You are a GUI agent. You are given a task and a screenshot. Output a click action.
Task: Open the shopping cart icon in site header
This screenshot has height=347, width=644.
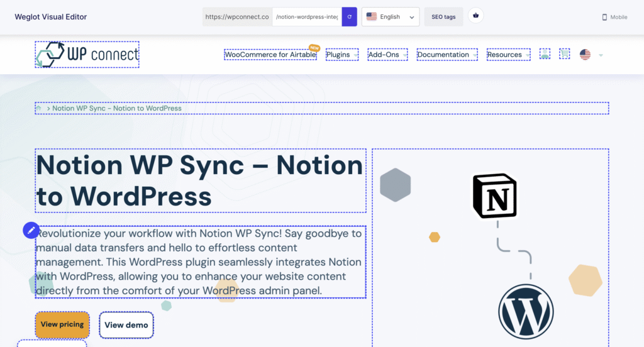tap(565, 54)
